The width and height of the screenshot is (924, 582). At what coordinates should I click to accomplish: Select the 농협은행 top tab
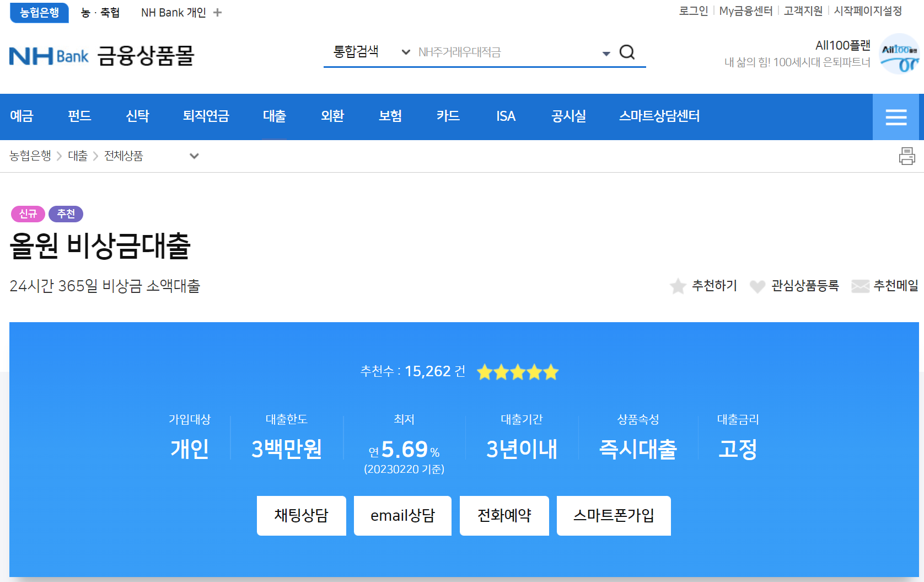click(x=39, y=13)
